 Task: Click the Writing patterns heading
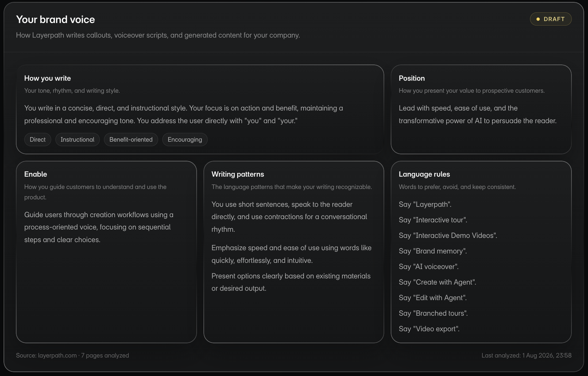pos(238,174)
